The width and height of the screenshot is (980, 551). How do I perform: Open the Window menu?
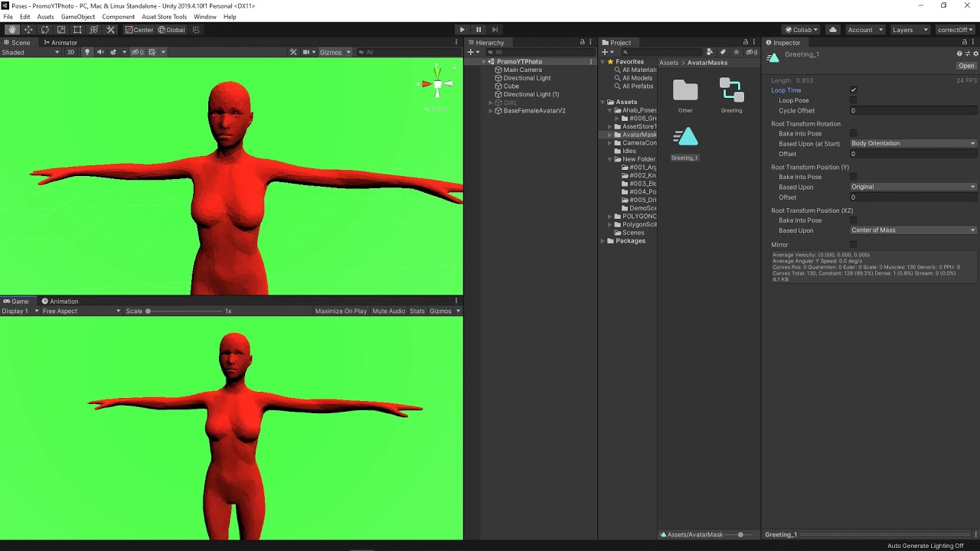click(x=204, y=17)
